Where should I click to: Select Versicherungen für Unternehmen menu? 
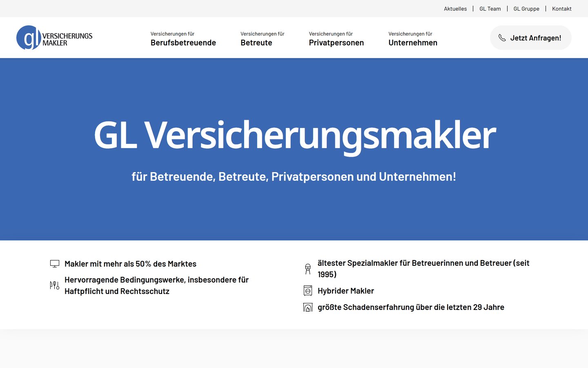(413, 39)
